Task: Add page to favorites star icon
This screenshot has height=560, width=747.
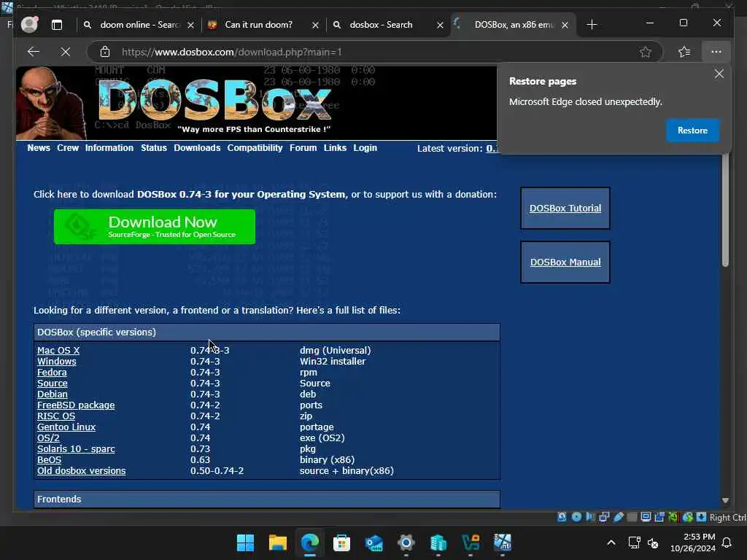Action: tap(645, 52)
